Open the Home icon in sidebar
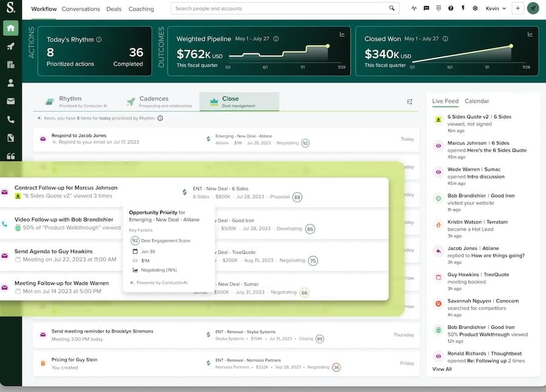This screenshot has width=546, height=392. pos(10,29)
